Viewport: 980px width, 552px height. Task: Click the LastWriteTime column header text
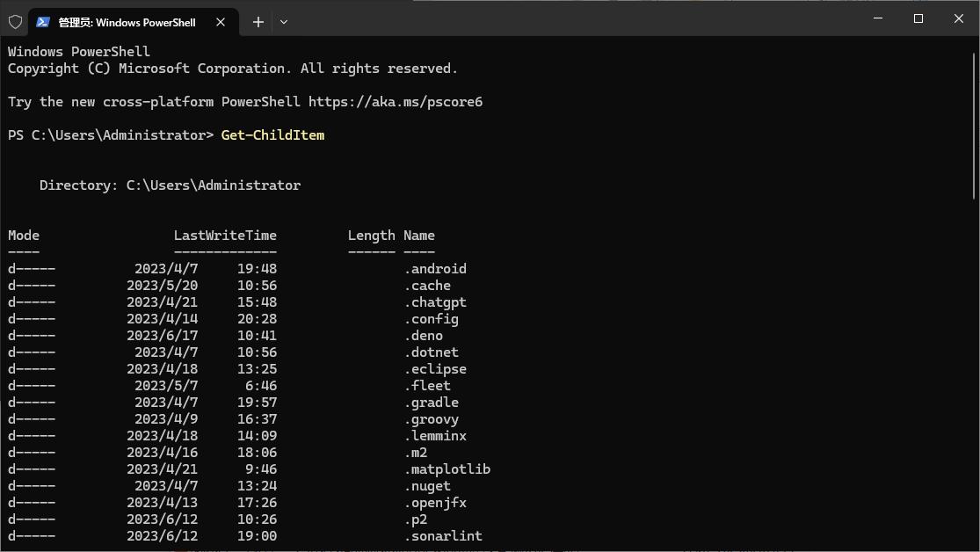225,235
